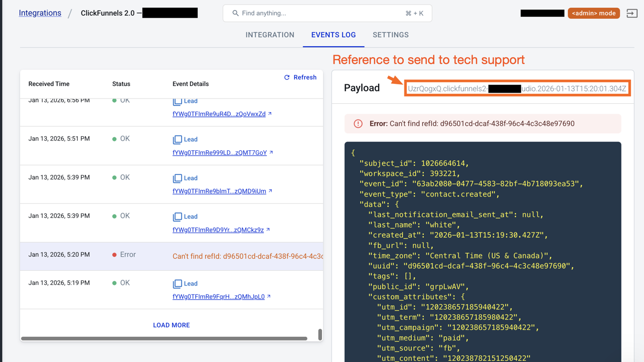Click the "utm_medium": "paid" line
The height and width of the screenshot is (362, 644).
(x=423, y=338)
